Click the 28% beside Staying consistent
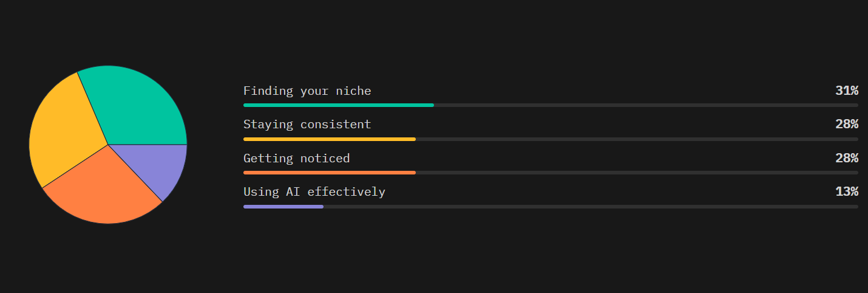This screenshot has height=293, width=868. click(847, 125)
